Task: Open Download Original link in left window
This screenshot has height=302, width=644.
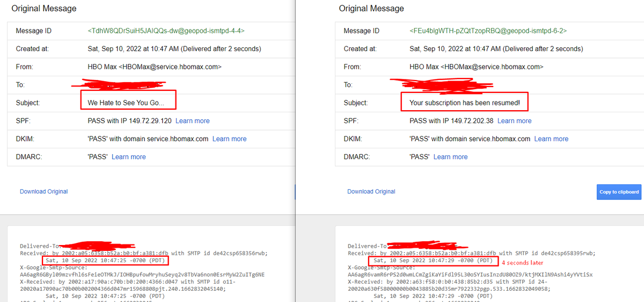Action: (44, 191)
